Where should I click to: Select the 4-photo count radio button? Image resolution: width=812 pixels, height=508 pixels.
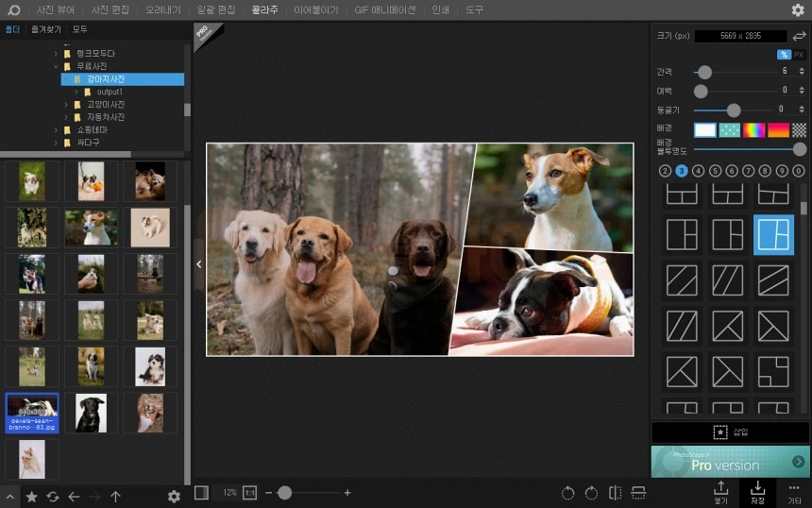[x=698, y=171]
